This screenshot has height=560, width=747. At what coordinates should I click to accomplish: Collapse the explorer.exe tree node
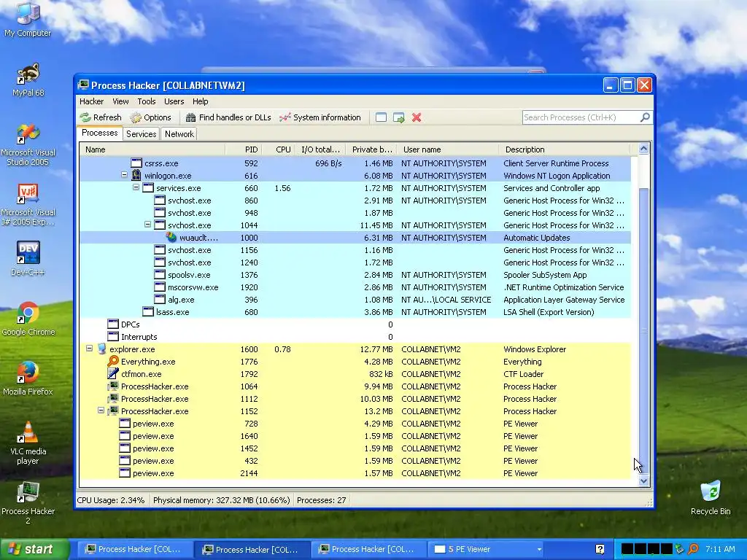pos(89,349)
